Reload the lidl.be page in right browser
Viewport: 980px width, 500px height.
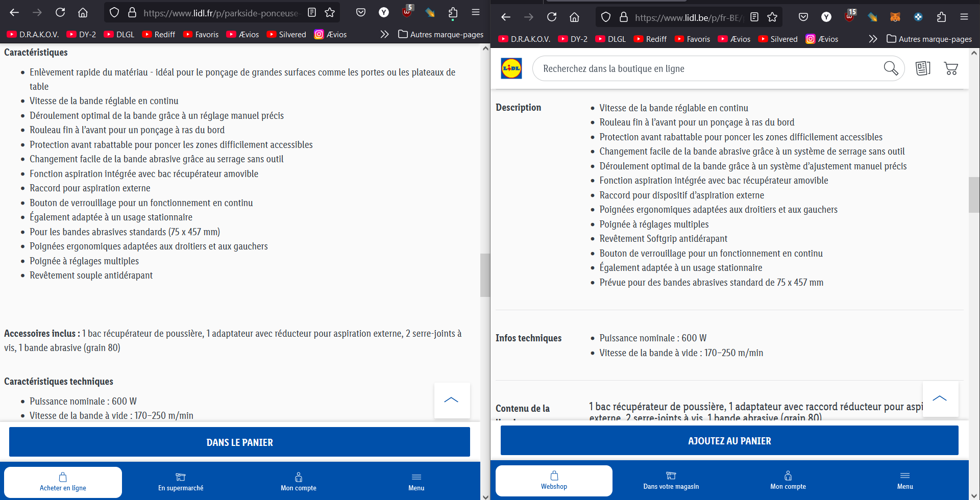pyautogui.click(x=552, y=17)
